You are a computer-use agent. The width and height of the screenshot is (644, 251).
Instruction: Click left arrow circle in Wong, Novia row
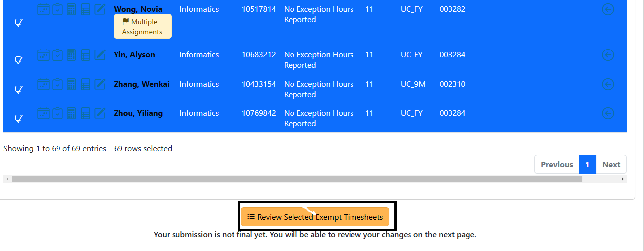click(x=607, y=9)
